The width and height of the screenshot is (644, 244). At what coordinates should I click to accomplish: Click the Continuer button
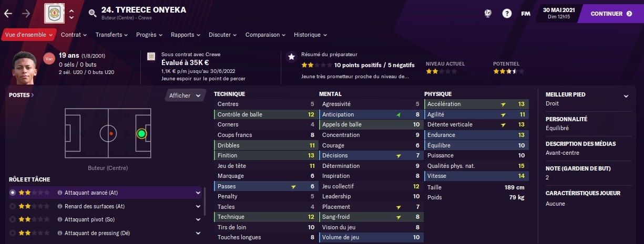click(611, 14)
